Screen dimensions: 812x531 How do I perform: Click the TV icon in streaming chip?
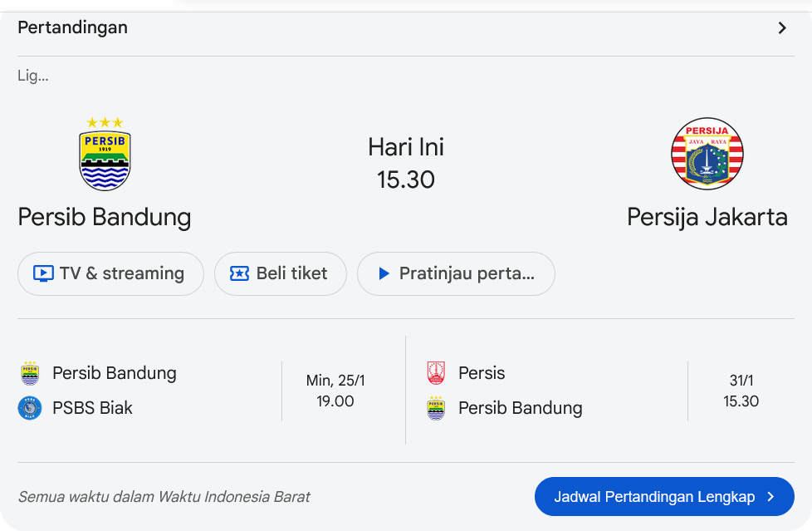(43, 273)
